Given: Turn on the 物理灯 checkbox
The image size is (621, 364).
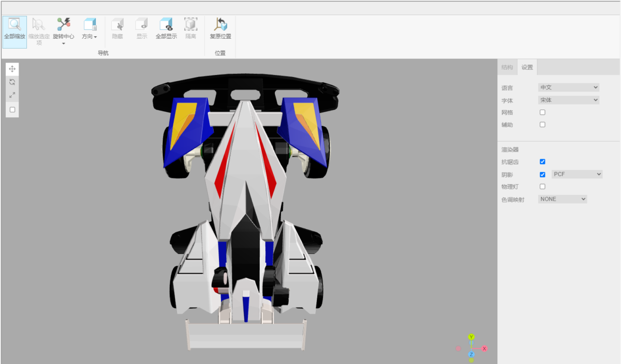Looking at the screenshot, I should point(542,187).
